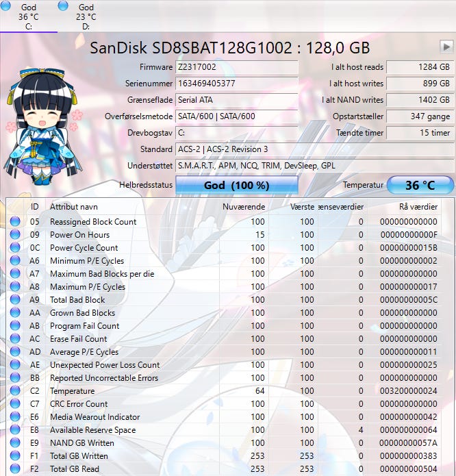Click the status orb for Power Cycle Count

pos(15,247)
